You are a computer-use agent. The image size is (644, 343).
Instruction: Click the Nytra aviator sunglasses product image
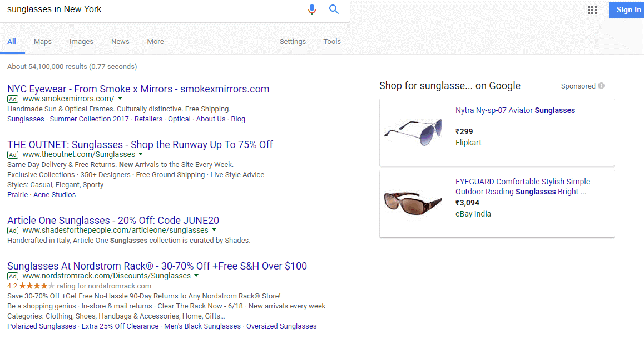(413, 132)
